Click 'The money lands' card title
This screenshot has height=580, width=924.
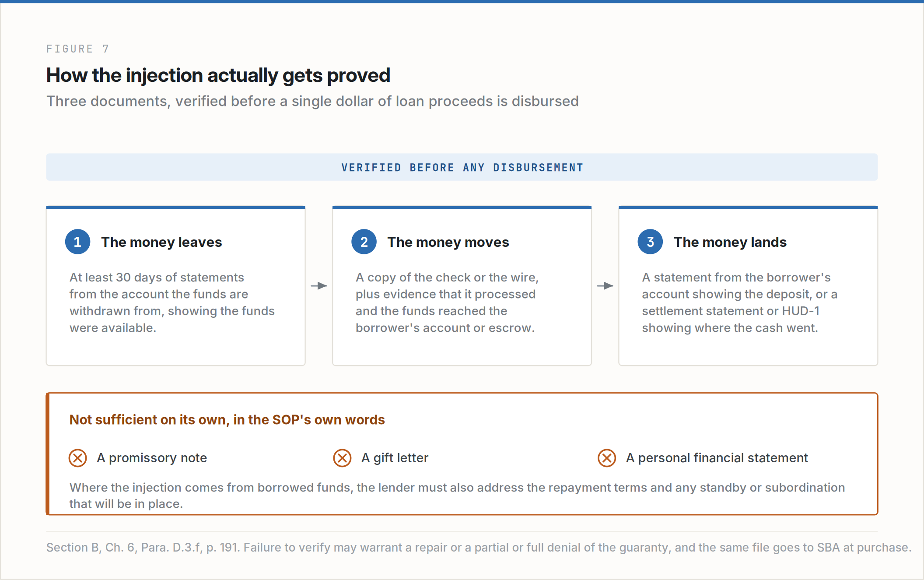pyautogui.click(x=730, y=242)
